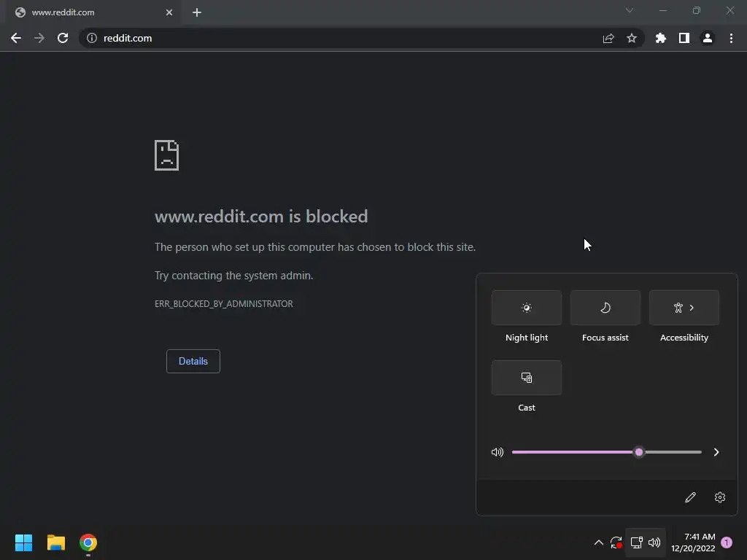
Task: Adjust the volume slider in quick settings
Action: (606, 452)
